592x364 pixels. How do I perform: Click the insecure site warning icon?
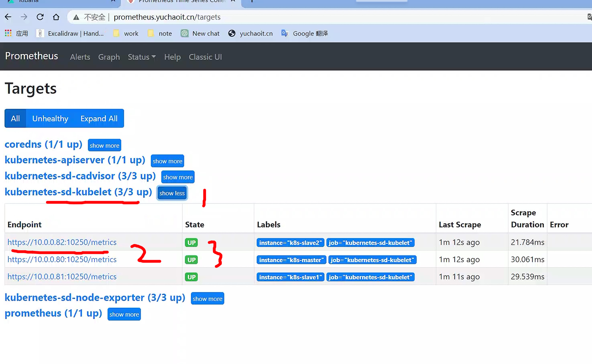(76, 17)
